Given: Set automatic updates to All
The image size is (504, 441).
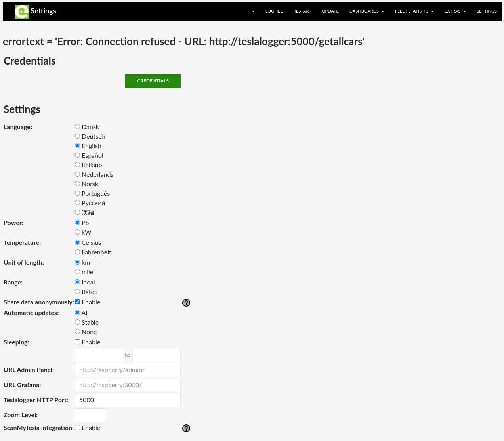Looking at the screenshot, I should pyautogui.click(x=78, y=313).
